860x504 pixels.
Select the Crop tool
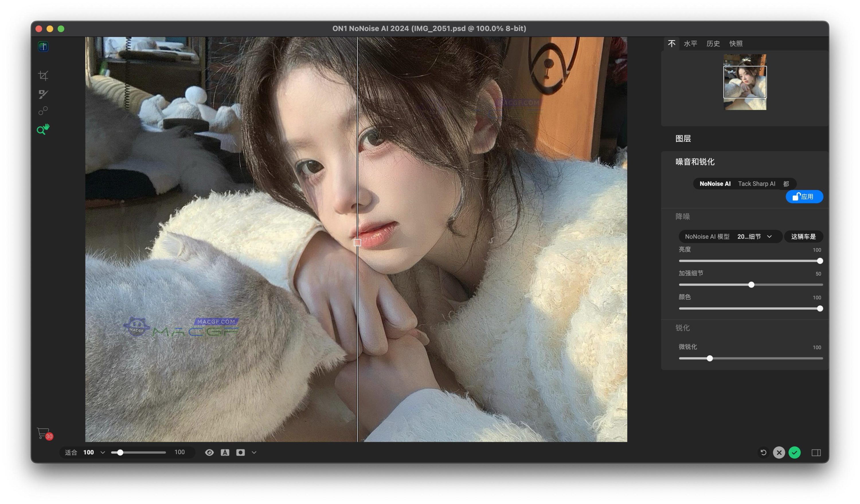pos(43,75)
